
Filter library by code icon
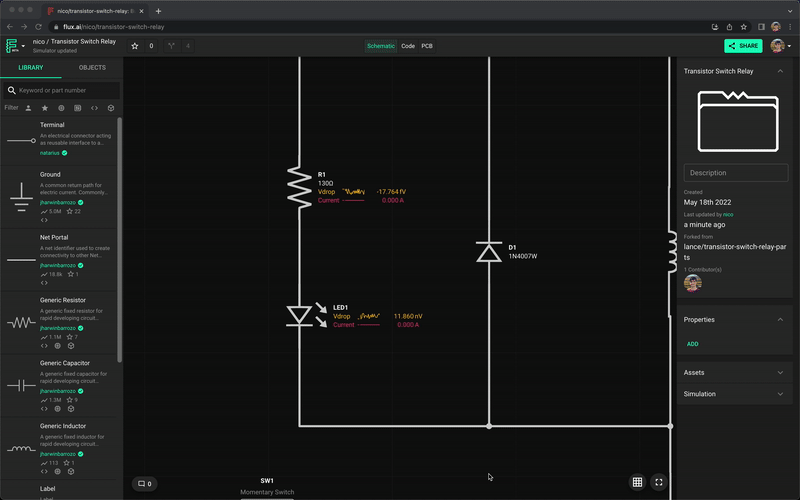pyautogui.click(x=94, y=108)
